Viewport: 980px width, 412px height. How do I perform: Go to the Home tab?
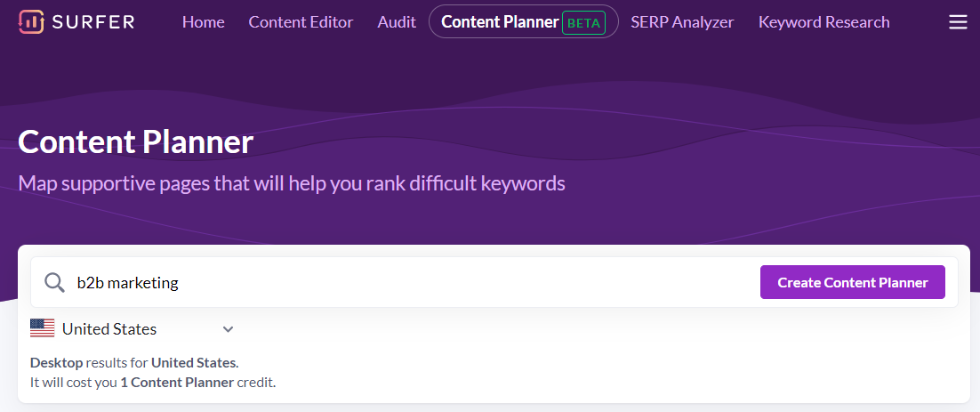pos(203,22)
